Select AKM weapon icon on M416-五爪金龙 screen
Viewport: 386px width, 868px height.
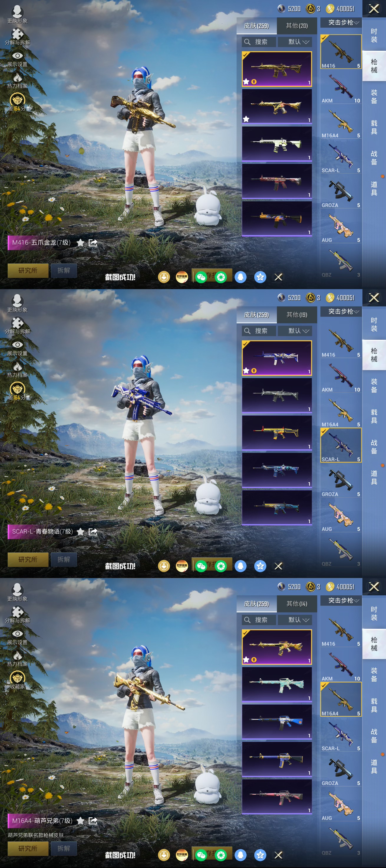pyautogui.click(x=341, y=87)
